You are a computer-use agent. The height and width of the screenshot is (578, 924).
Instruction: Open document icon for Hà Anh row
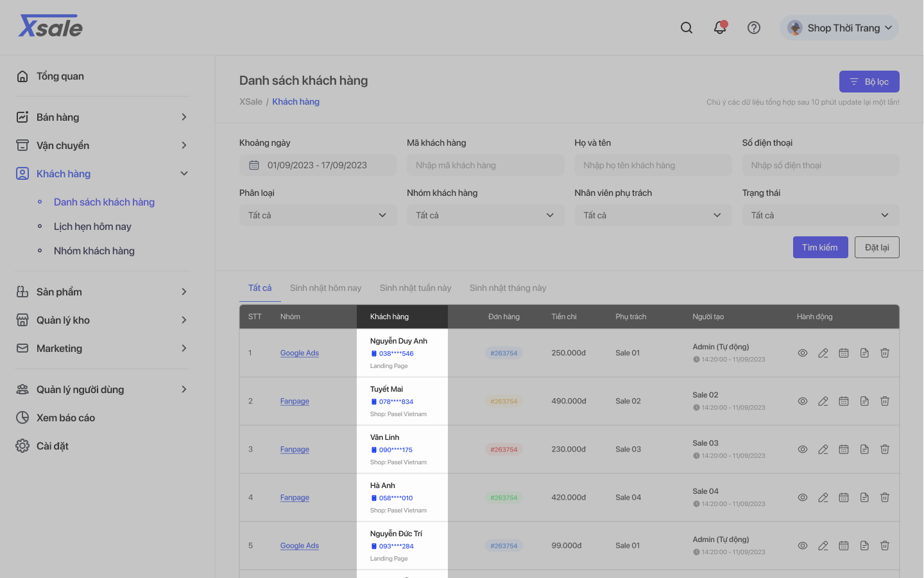[x=864, y=498]
